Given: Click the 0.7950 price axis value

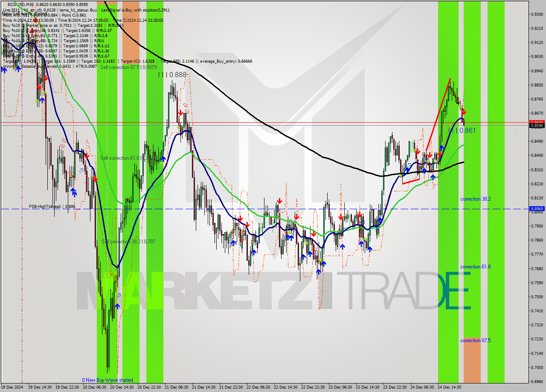Looking at the screenshot, I should 537,226.
